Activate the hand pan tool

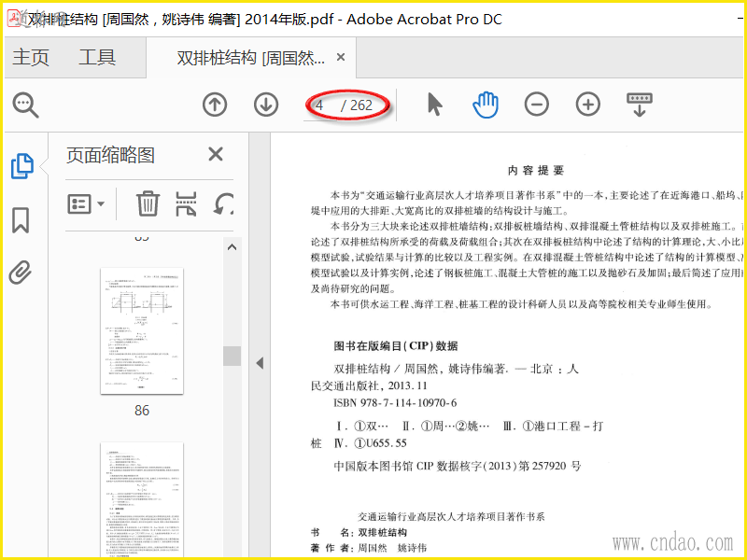pos(486,105)
